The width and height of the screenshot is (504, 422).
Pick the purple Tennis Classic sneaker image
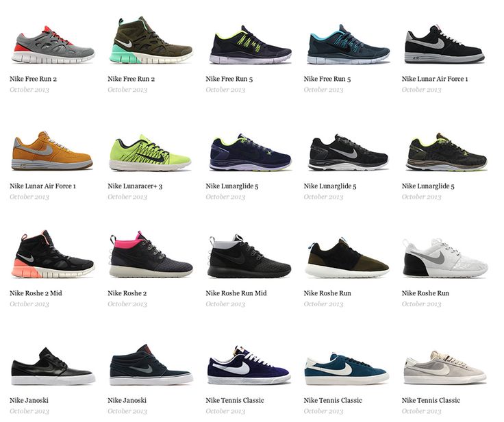point(249,365)
